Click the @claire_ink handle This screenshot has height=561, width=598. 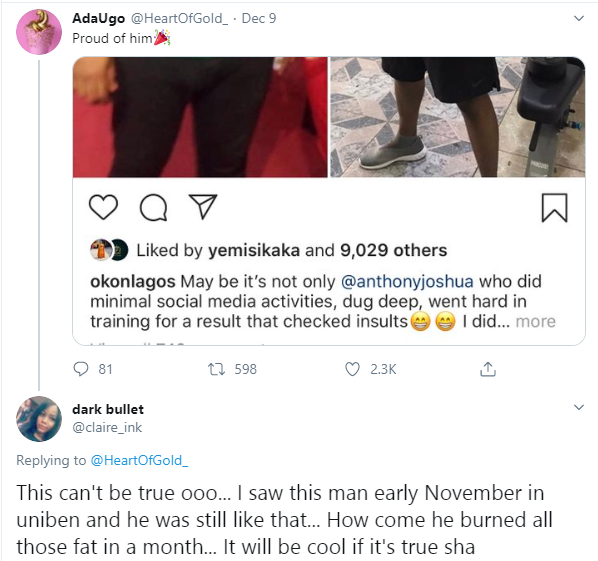point(107,428)
